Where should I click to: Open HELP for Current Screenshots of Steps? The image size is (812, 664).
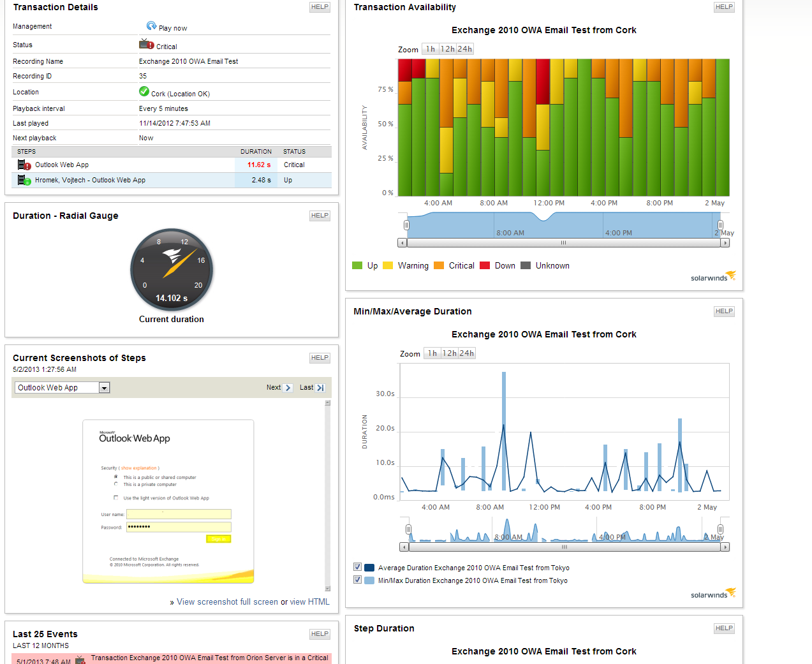pyautogui.click(x=320, y=358)
